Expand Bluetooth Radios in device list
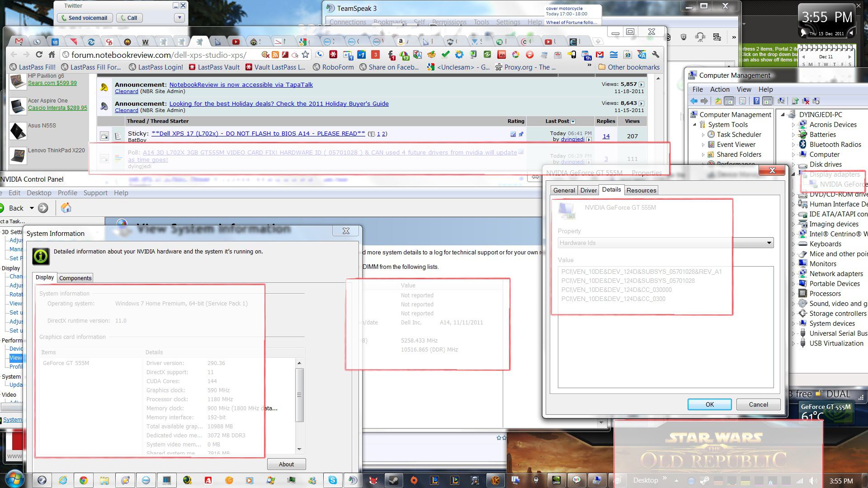868x488 pixels. tap(793, 145)
